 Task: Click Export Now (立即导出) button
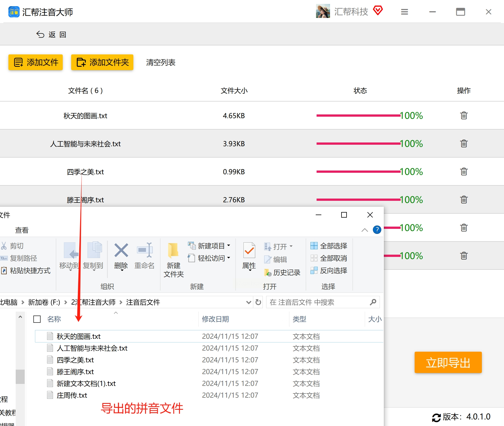tap(448, 362)
